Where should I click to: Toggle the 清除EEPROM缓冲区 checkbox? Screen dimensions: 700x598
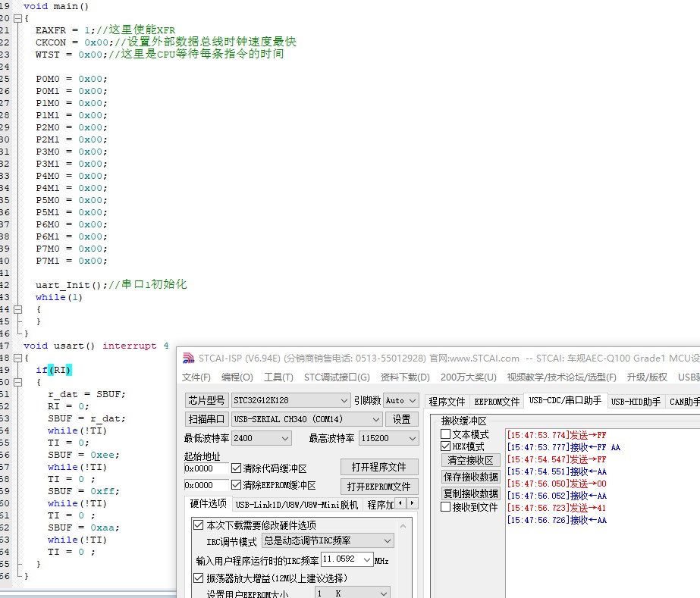[x=236, y=484]
